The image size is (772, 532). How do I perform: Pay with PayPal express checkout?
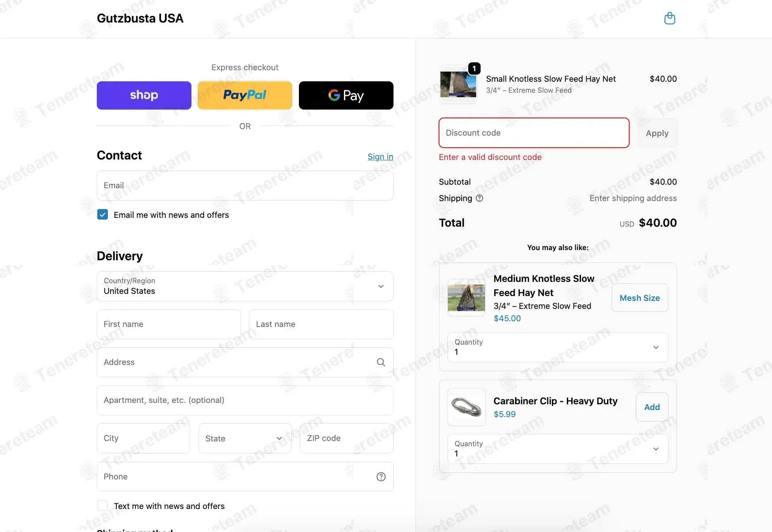pos(245,95)
